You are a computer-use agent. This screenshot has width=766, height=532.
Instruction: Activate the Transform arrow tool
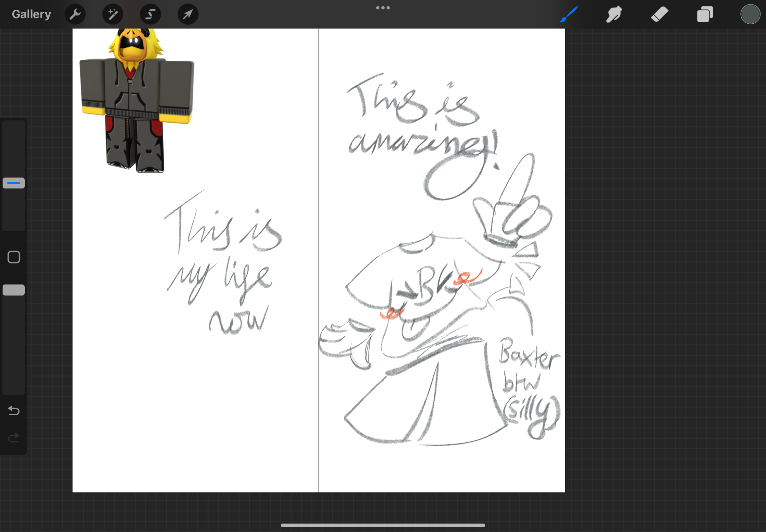click(x=188, y=14)
